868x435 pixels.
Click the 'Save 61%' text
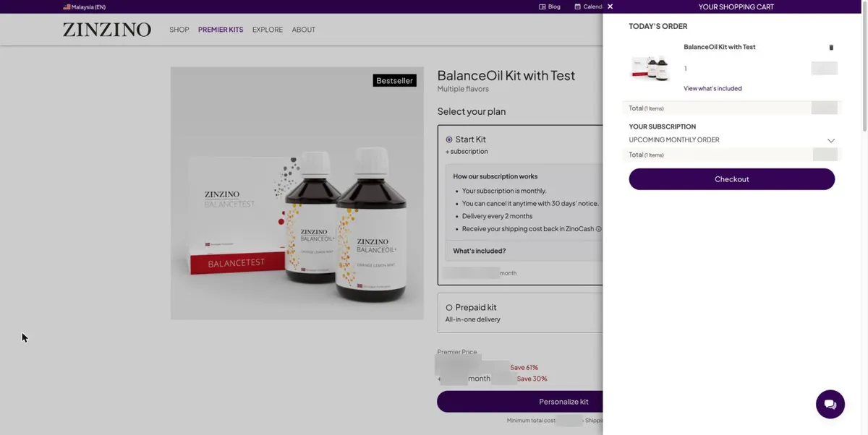pos(524,368)
